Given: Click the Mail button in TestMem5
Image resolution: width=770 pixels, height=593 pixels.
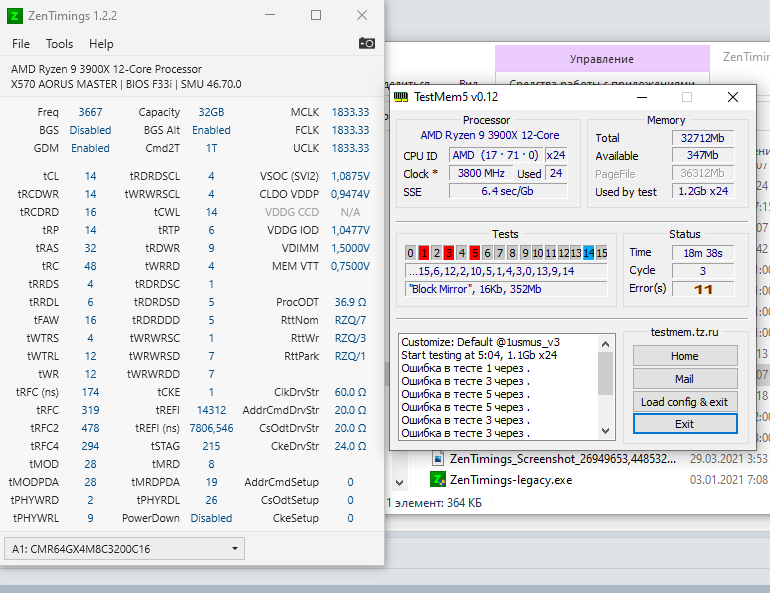Looking at the screenshot, I should coord(685,379).
